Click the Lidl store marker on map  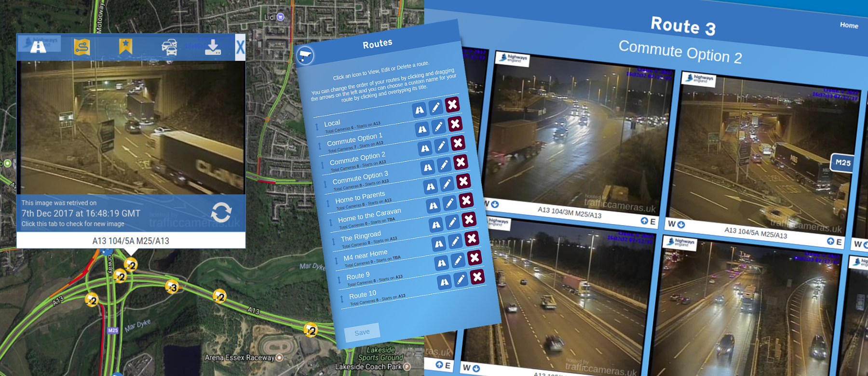[280, 17]
